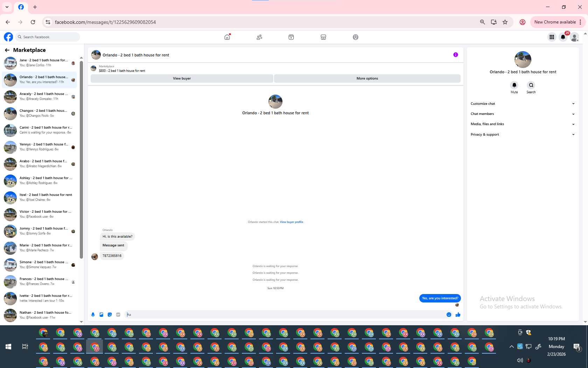Open browser zoom magnifier icon in address bar
The width and height of the screenshot is (588, 368).
[x=482, y=22]
